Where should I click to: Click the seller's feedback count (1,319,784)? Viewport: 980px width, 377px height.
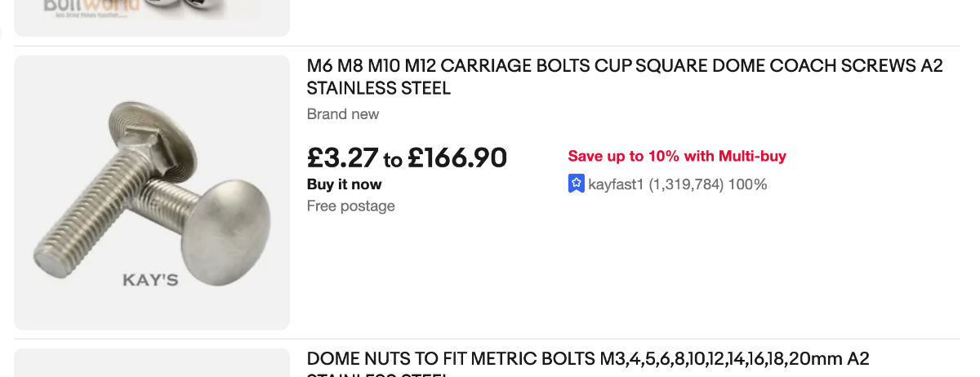[x=686, y=184]
